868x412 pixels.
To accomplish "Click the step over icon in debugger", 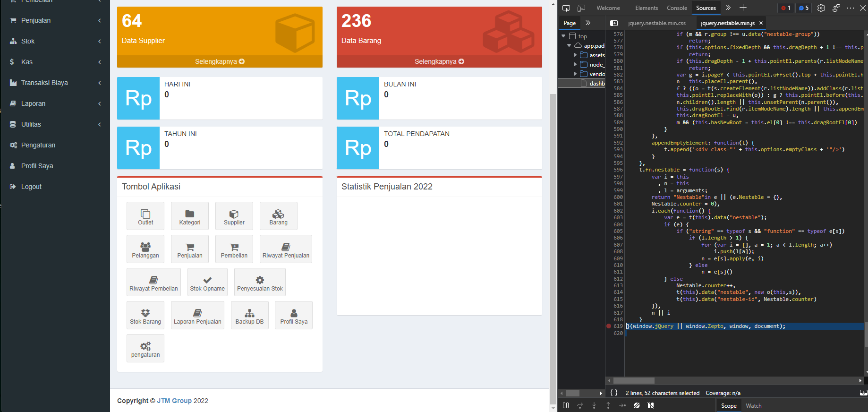I will pyautogui.click(x=580, y=405).
